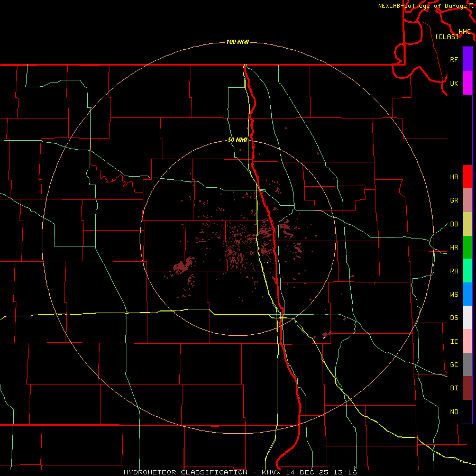Click the 'BI' legend label
476x476 pixels.
(454, 388)
